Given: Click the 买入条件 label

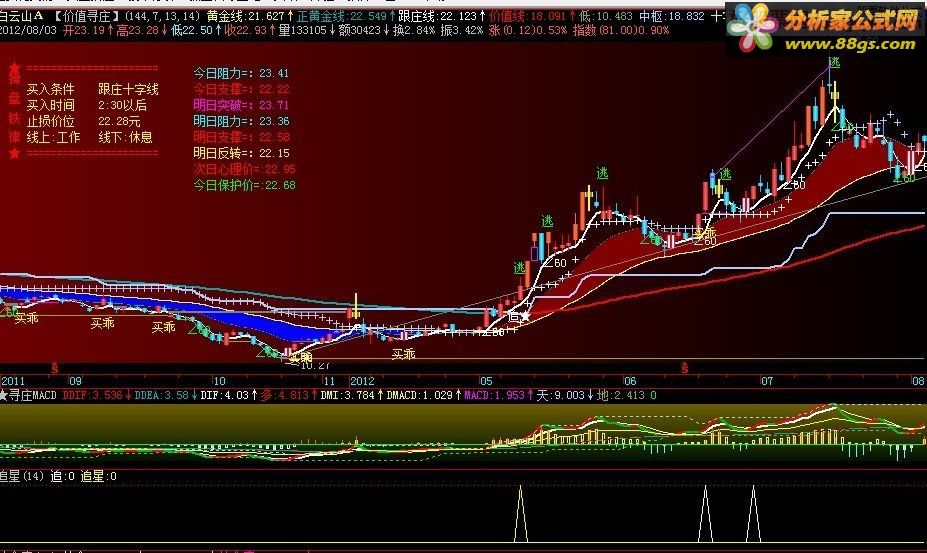Looking at the screenshot, I should pyautogui.click(x=51, y=89).
